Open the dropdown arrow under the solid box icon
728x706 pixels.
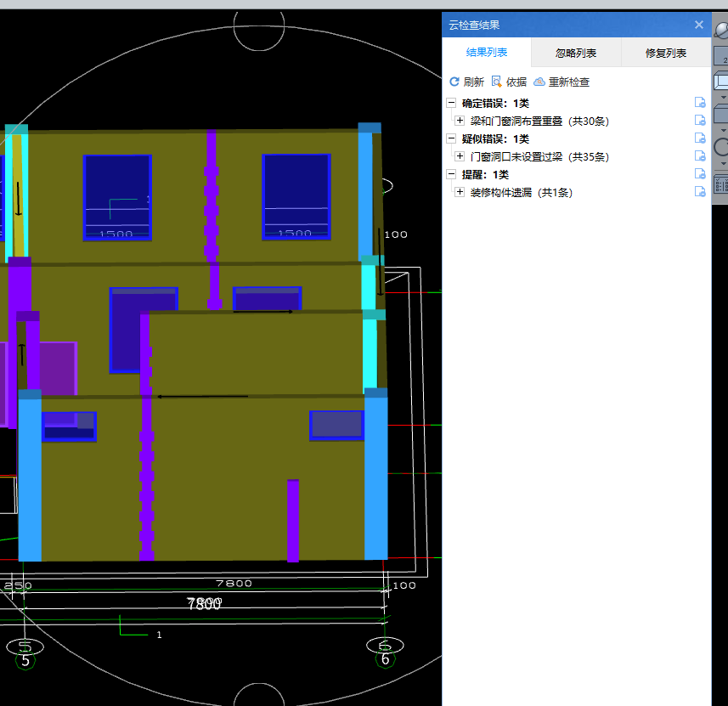click(723, 130)
